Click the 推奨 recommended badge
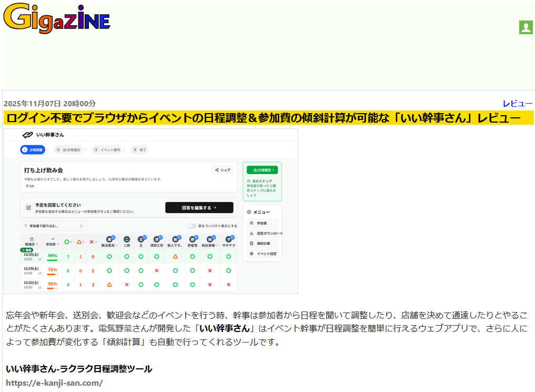The width and height of the screenshot is (535, 392). 27,250
